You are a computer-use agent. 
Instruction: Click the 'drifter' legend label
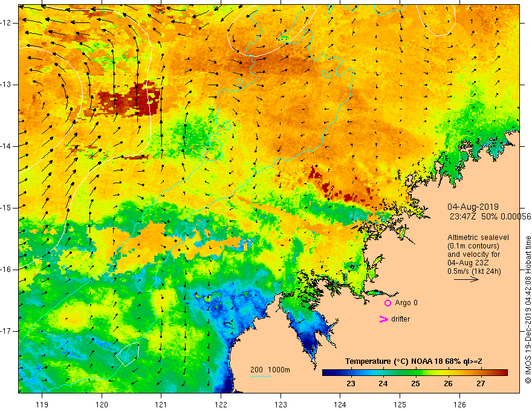click(x=400, y=319)
